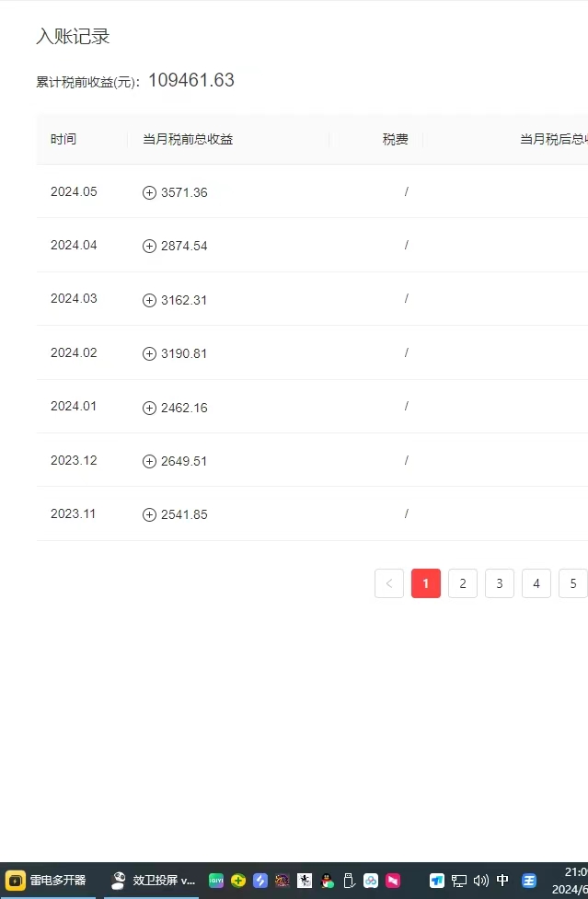Click the plus icon next to 2541.85
Image resolution: width=588 pixels, height=899 pixels.
149,515
